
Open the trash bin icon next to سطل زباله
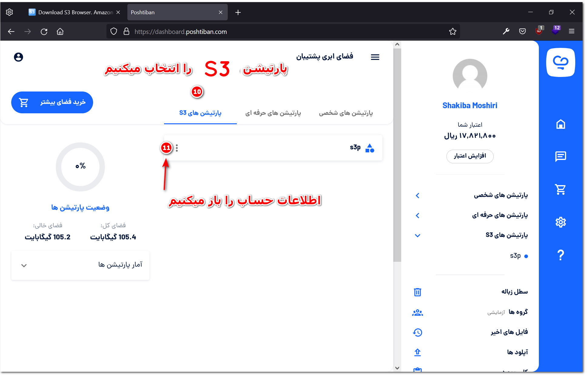(x=418, y=292)
